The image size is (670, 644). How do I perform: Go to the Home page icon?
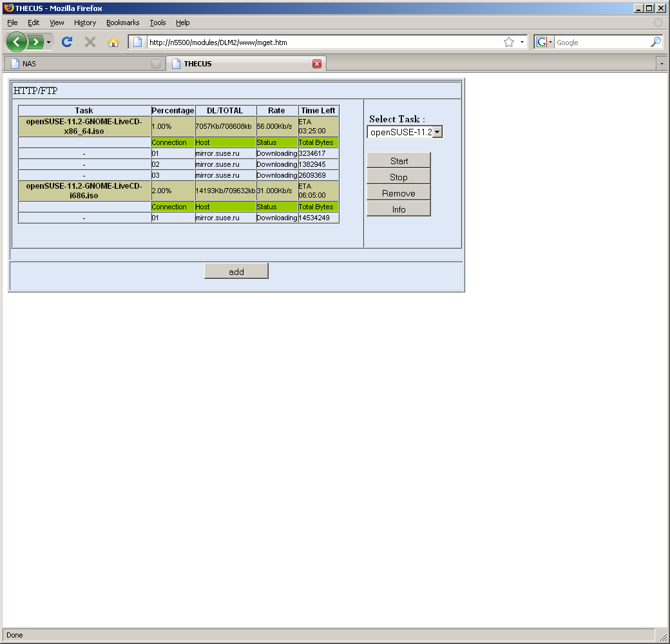(113, 42)
